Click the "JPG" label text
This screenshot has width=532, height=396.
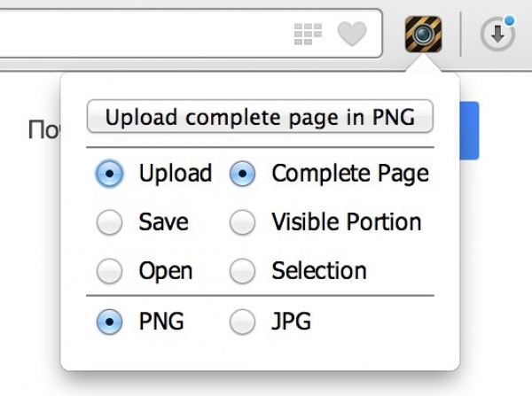291,322
